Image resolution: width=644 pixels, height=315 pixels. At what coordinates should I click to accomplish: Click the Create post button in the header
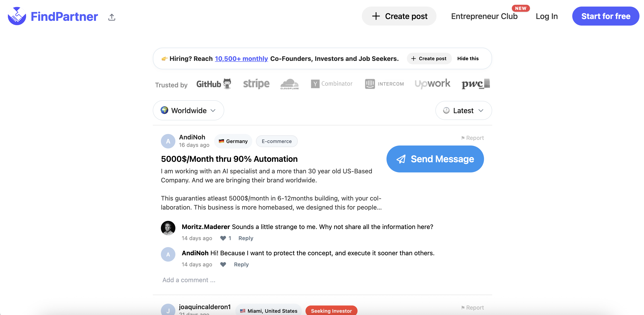399,16
